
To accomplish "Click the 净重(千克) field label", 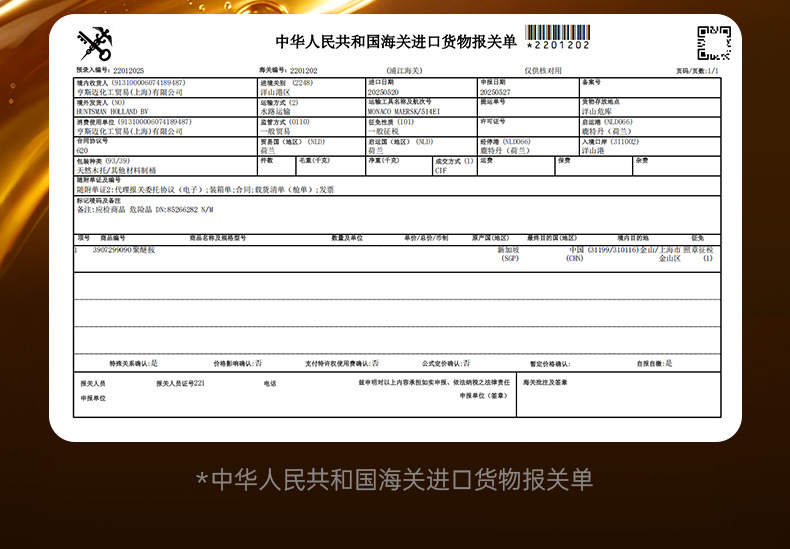I will [x=383, y=160].
